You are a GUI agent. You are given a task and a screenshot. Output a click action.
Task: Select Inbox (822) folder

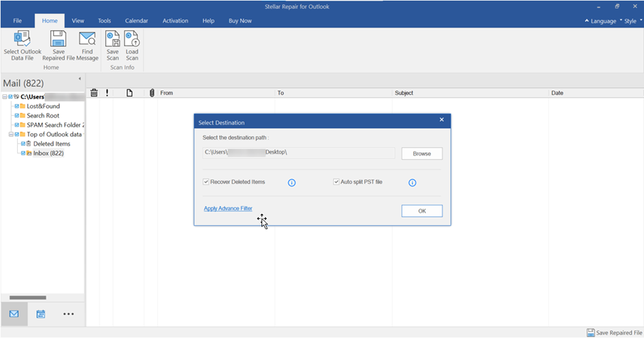[x=48, y=154]
